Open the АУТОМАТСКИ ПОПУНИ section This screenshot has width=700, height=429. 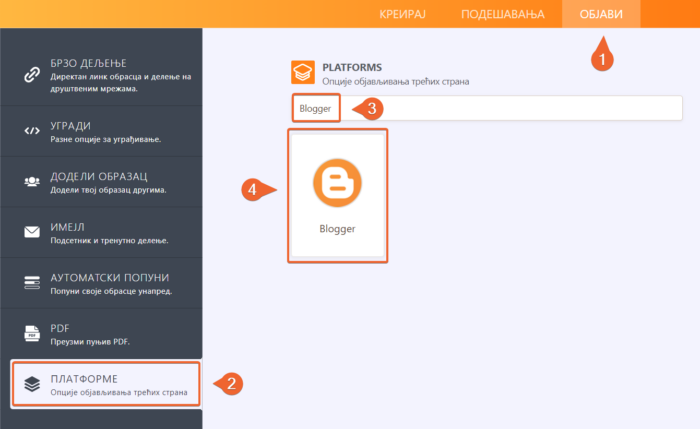pos(101,283)
